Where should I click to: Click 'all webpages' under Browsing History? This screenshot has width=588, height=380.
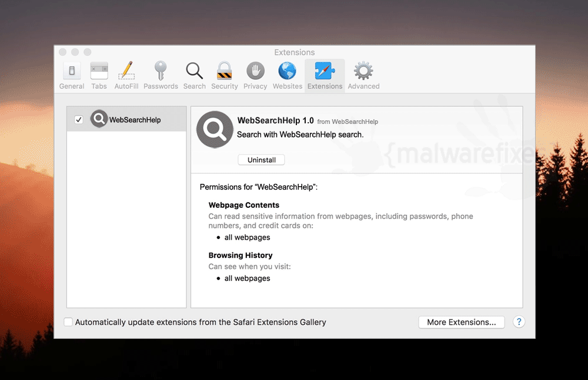[x=247, y=278]
